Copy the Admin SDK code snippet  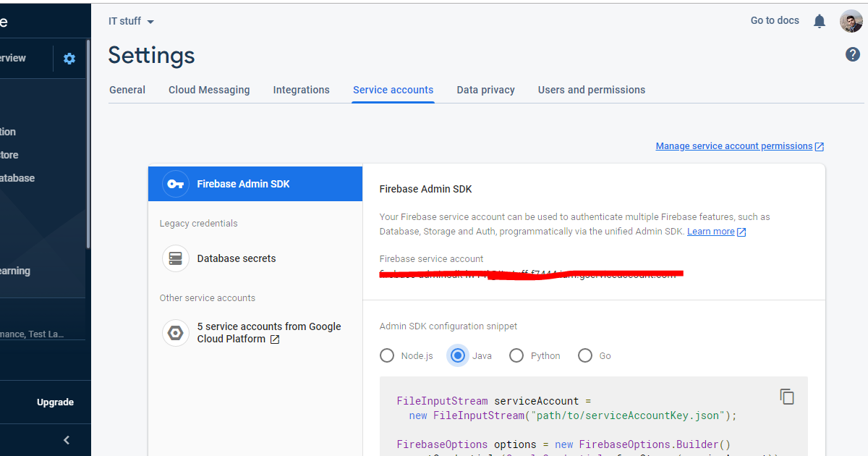787,396
